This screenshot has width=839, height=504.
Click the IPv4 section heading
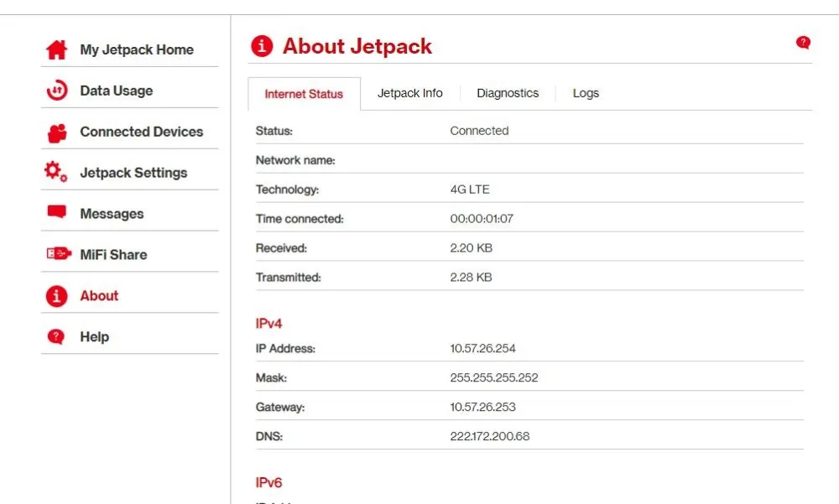tap(268, 324)
